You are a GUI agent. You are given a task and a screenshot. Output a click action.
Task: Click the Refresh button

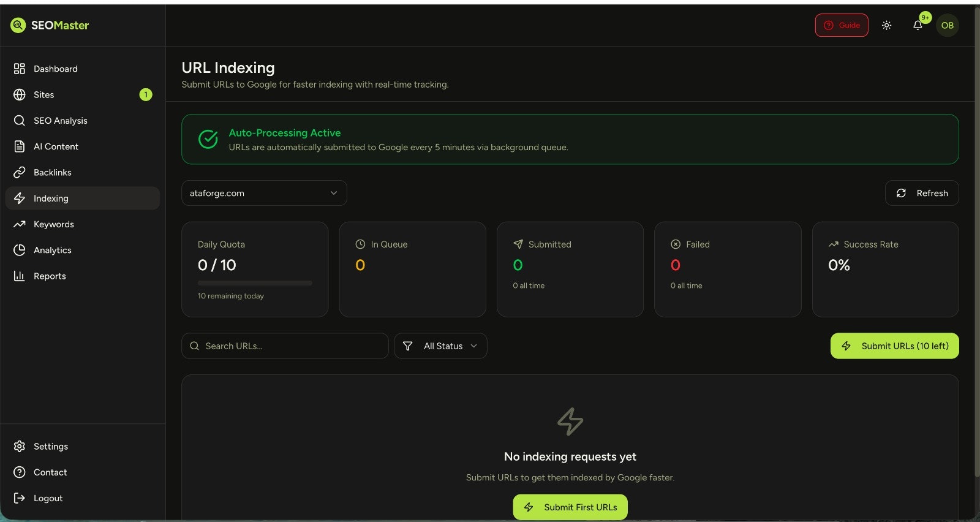[922, 193]
